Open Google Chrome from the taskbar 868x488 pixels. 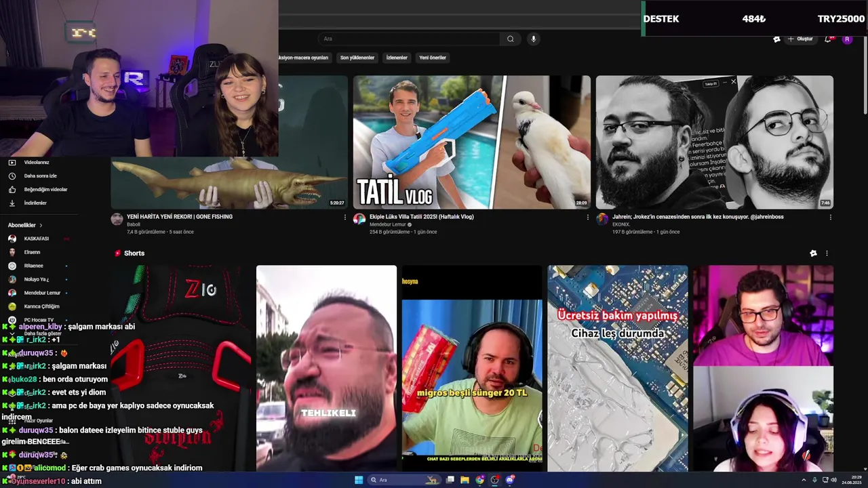480,480
